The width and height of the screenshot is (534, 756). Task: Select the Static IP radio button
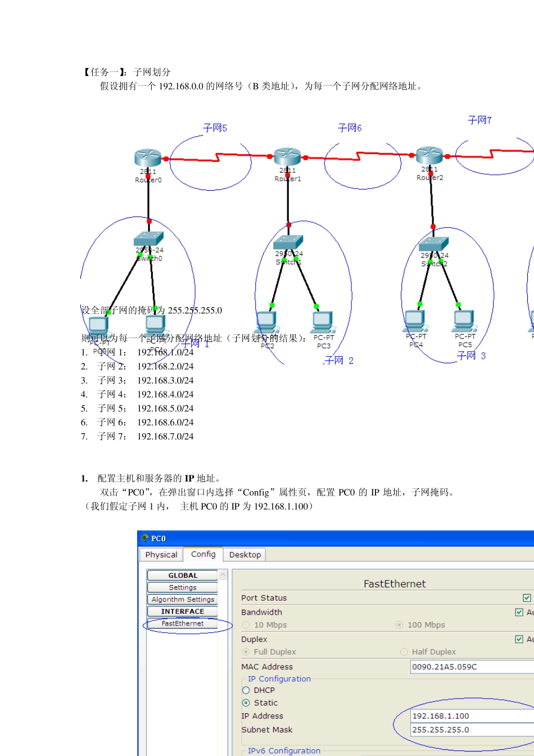246,703
